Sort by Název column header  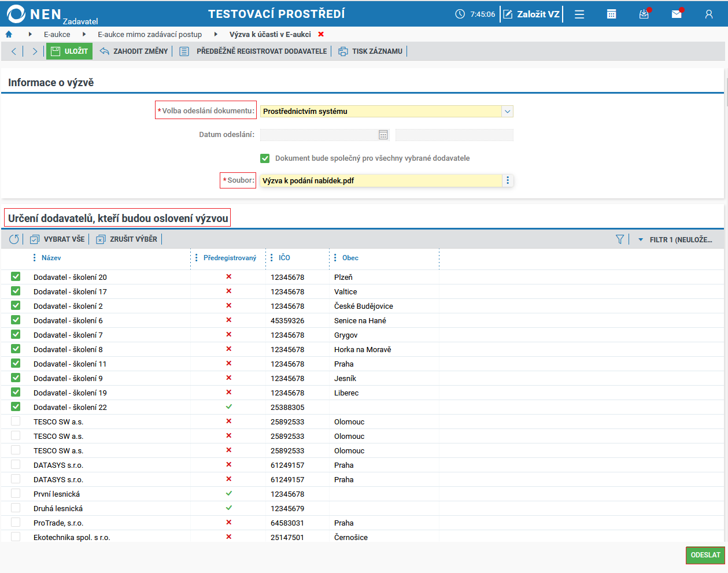[51, 258]
